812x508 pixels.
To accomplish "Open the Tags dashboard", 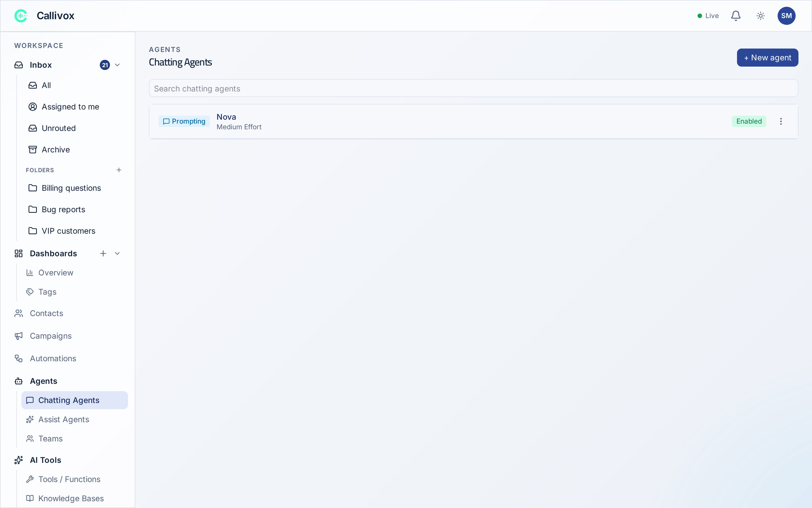I will coord(74,292).
